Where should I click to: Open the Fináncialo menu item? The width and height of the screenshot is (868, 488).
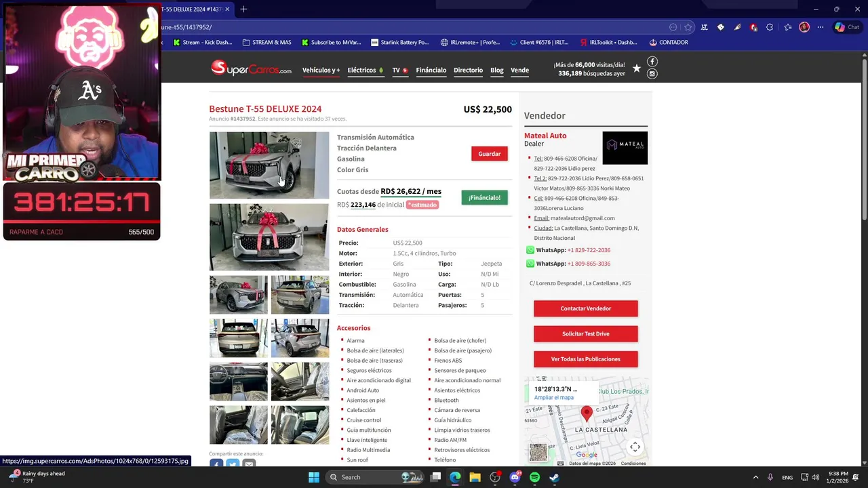coord(431,70)
